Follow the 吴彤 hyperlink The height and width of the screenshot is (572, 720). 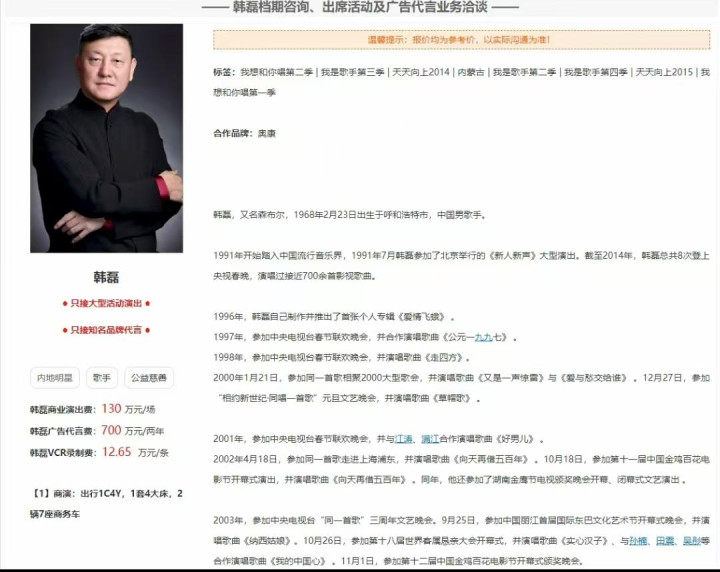[x=692, y=541]
